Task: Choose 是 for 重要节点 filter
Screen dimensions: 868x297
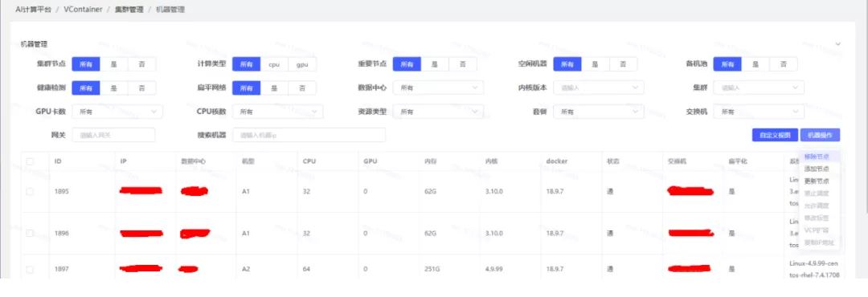Action: pyautogui.click(x=435, y=64)
